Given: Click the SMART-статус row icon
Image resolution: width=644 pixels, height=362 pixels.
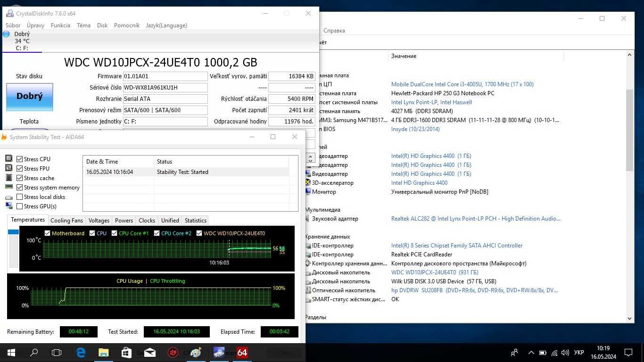Looking at the screenshot, I should pyautogui.click(x=308, y=299).
